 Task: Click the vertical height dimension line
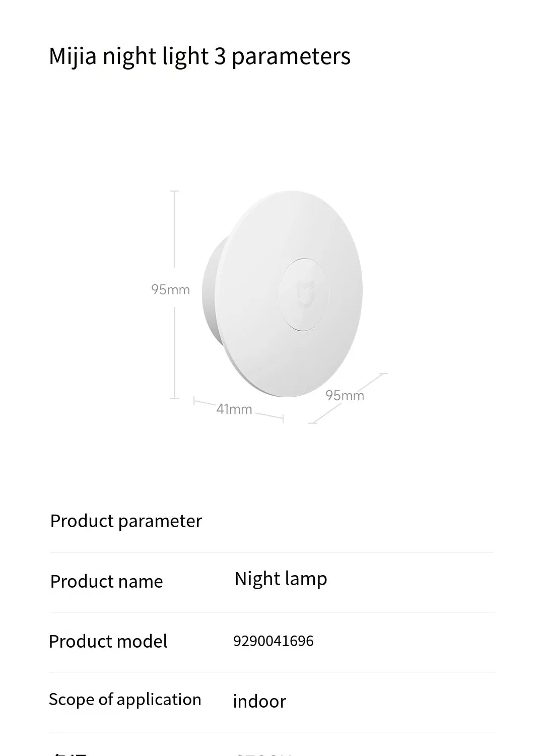[175, 232]
